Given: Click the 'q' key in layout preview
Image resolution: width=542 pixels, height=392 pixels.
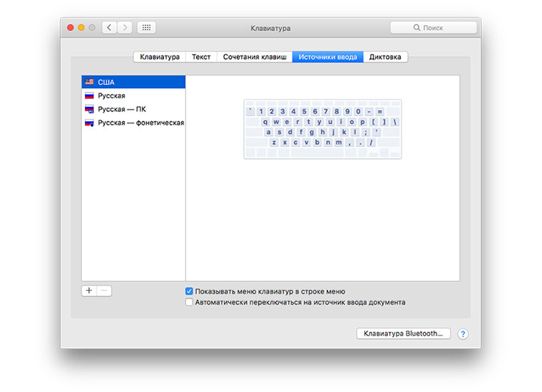Looking at the screenshot, I should [265, 122].
